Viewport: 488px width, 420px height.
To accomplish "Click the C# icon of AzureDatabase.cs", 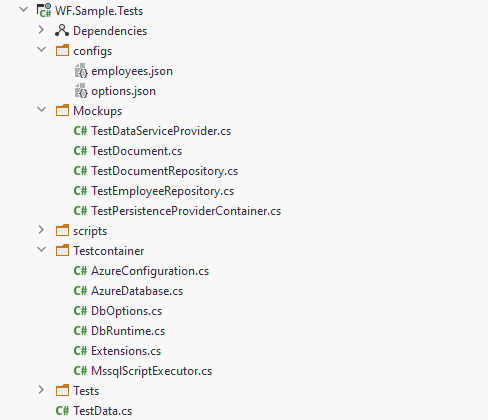I will pos(80,291).
